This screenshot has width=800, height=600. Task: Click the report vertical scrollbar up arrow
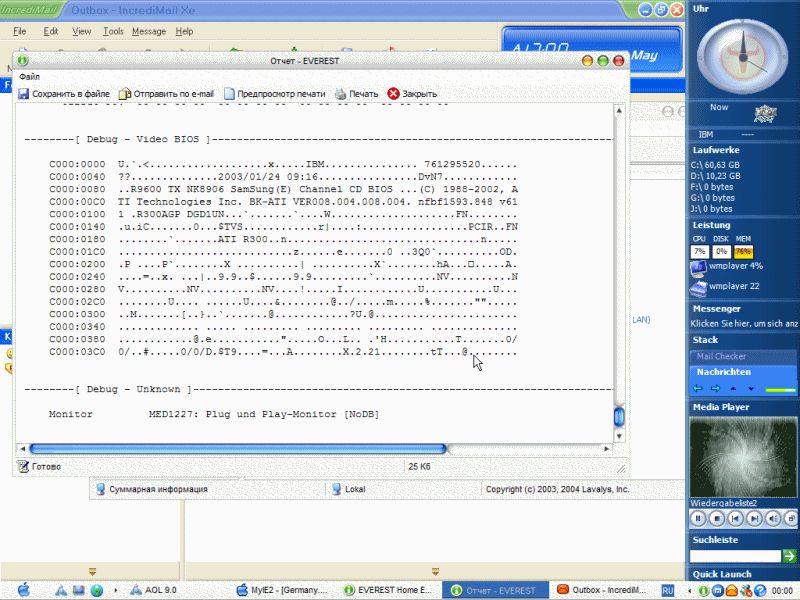(619, 110)
